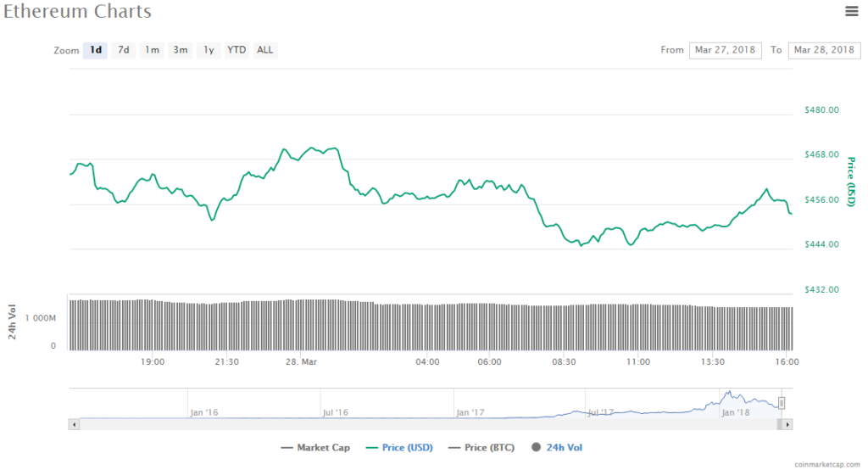This screenshot has width=868, height=470.
Task: Toggle the 24h Vol legend series
Action: coord(558,447)
